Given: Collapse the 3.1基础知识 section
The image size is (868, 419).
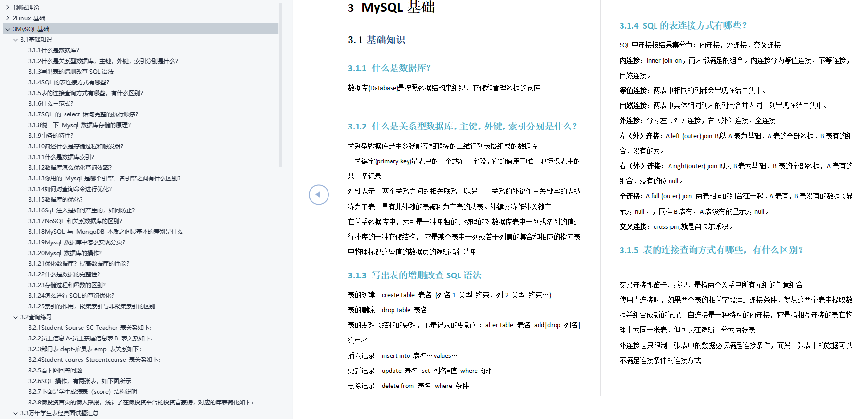Looking at the screenshot, I should [16, 39].
